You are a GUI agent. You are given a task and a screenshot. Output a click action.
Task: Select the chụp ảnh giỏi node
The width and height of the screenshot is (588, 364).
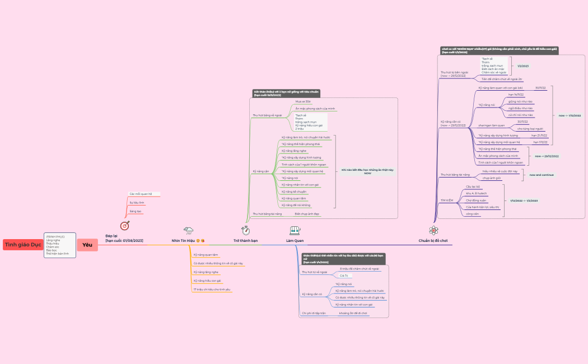click(492, 178)
